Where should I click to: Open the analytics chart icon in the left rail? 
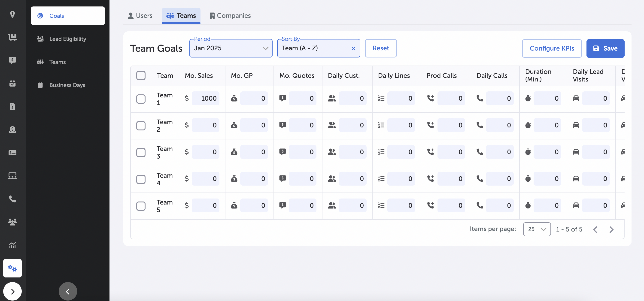(x=12, y=245)
